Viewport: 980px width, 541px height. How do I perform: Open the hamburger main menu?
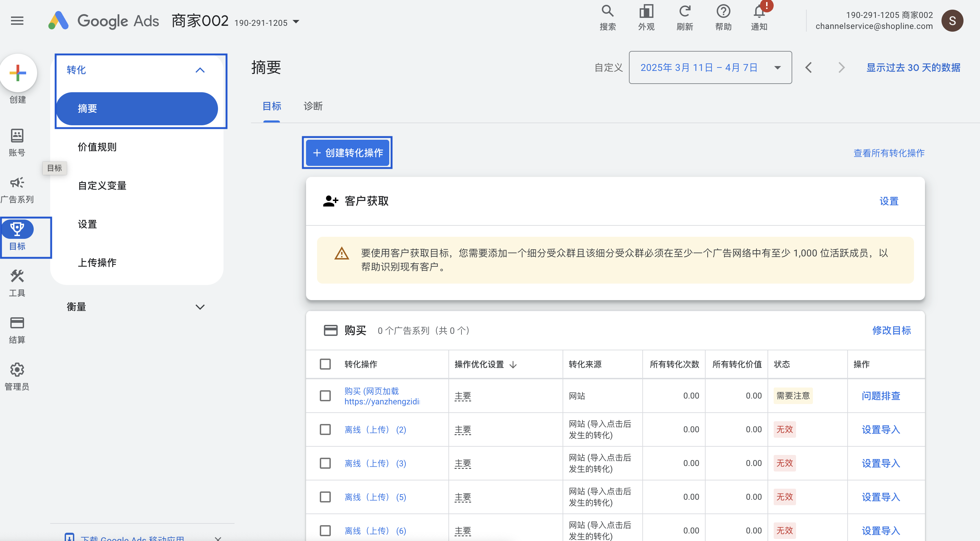[x=17, y=21]
